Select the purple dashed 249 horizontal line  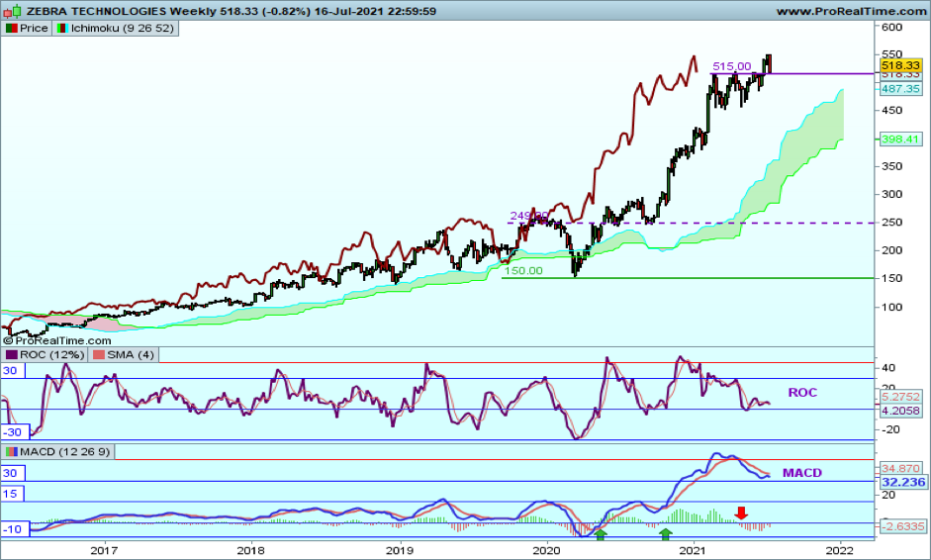691,223
